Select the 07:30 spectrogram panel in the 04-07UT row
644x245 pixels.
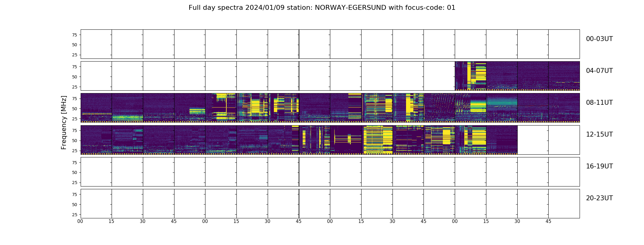(x=533, y=76)
